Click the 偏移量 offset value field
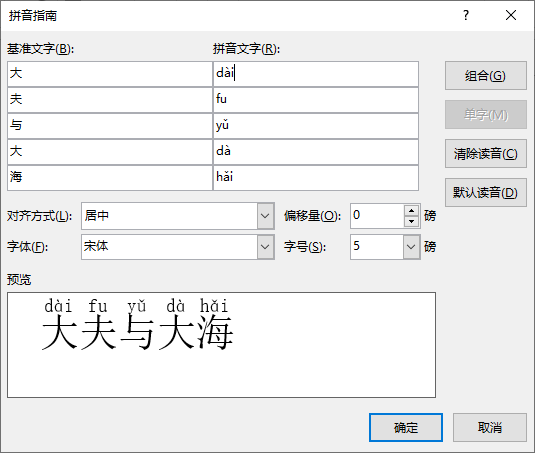 377,216
